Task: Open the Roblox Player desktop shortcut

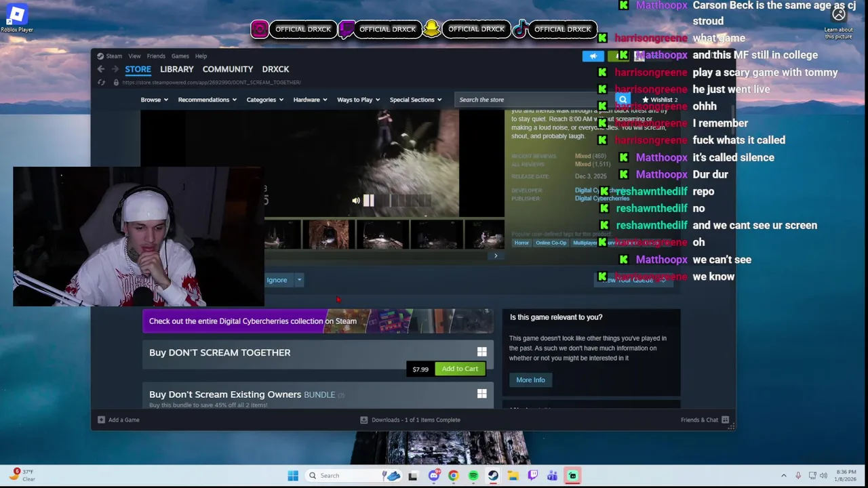Action: click(16, 18)
